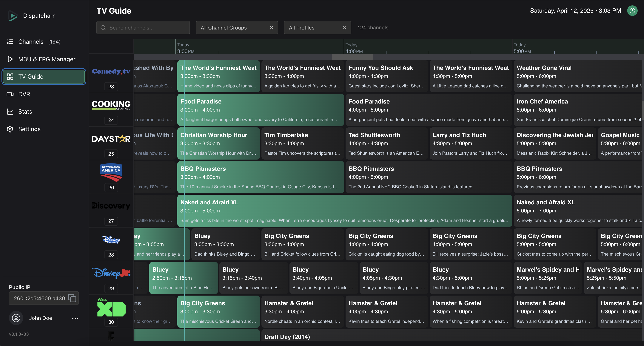Go to M3U & EPG Manager

[x=47, y=59]
